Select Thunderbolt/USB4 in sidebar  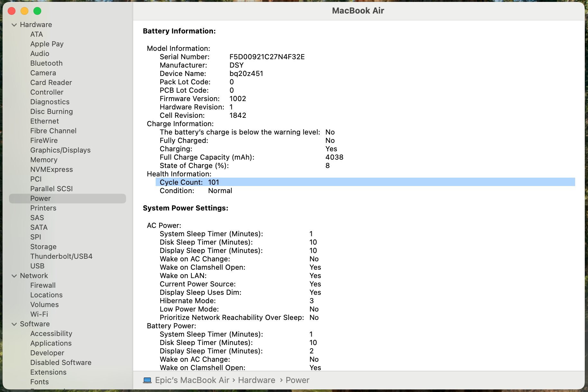61,256
